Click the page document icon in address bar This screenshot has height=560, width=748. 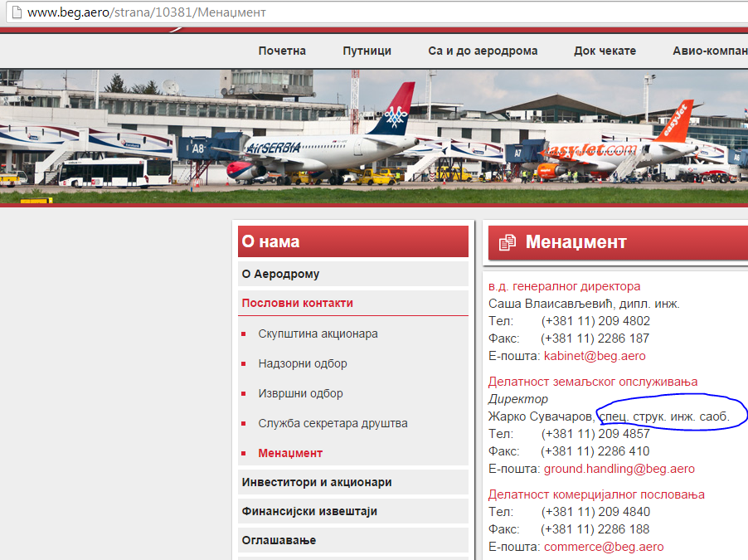click(x=17, y=12)
